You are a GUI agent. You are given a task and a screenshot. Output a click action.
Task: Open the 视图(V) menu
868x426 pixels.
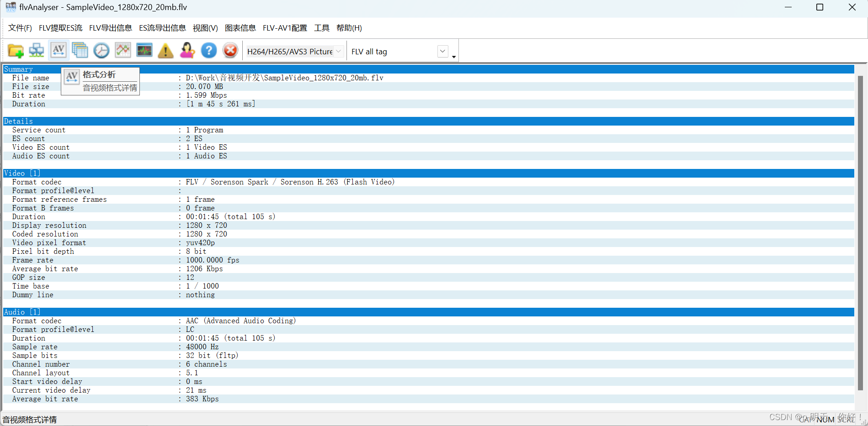205,28
